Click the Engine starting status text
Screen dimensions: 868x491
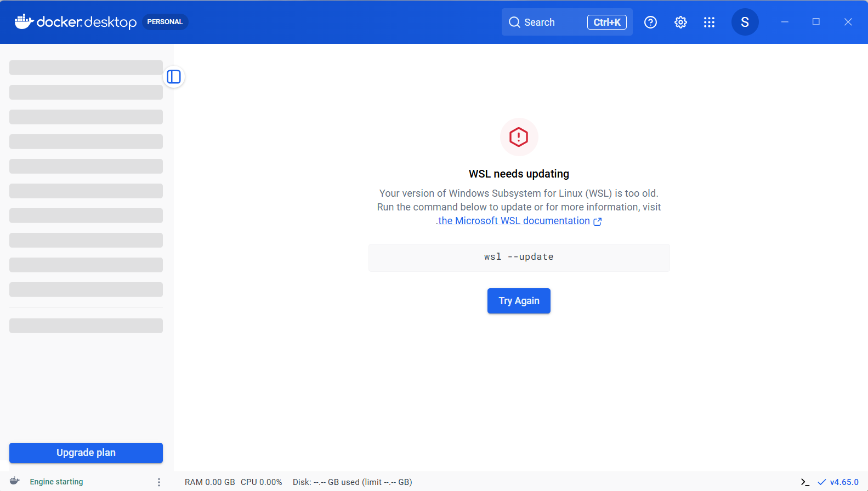pyautogui.click(x=56, y=482)
